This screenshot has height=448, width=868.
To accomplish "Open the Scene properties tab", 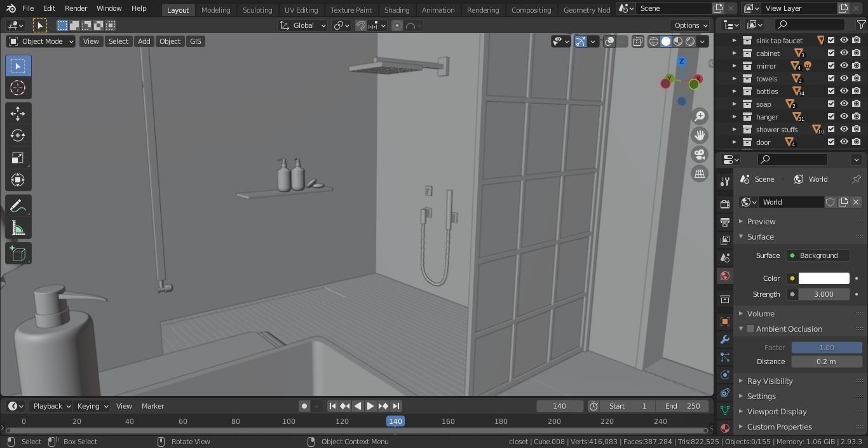I will coord(724,258).
